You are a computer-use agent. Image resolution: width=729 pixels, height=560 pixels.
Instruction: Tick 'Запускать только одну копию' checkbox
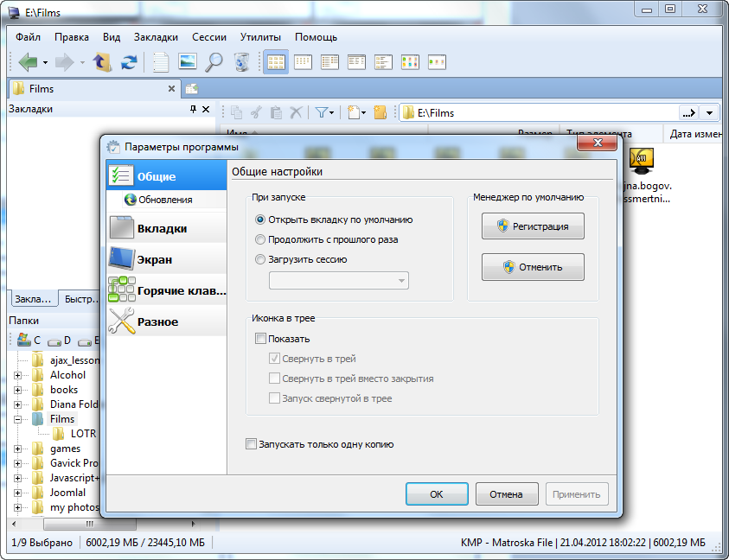(x=252, y=444)
